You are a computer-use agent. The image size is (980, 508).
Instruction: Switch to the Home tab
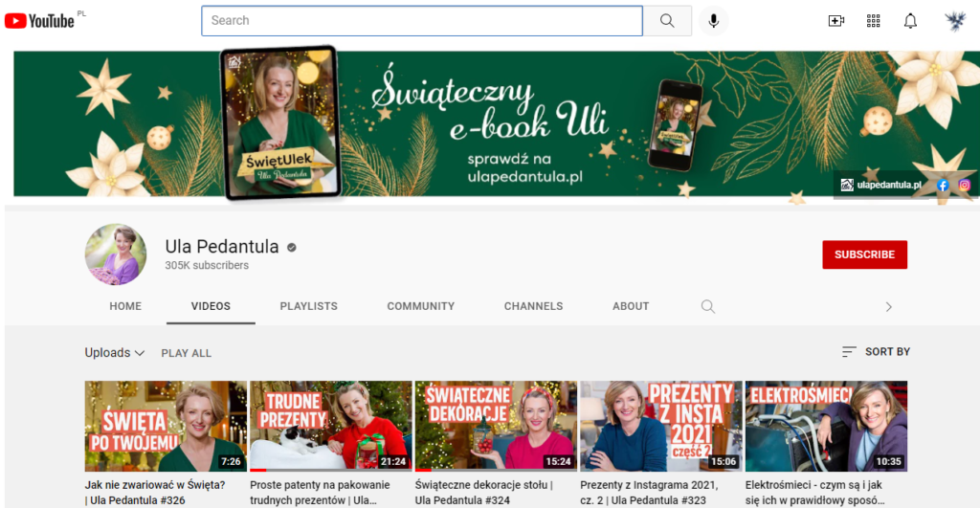(125, 306)
